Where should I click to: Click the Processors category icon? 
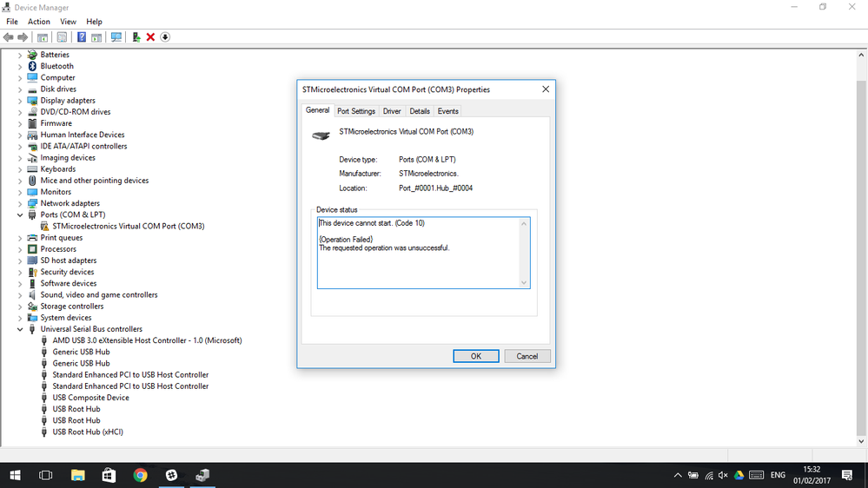pyautogui.click(x=32, y=249)
